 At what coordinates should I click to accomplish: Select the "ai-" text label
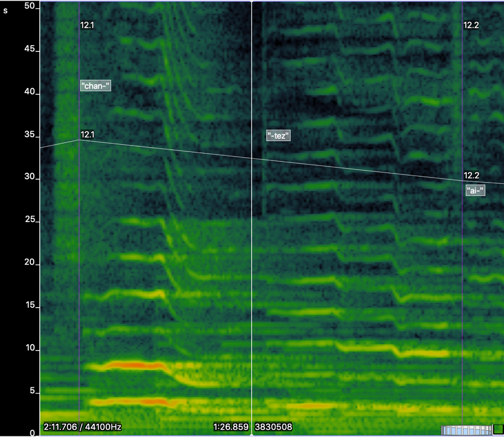475,191
